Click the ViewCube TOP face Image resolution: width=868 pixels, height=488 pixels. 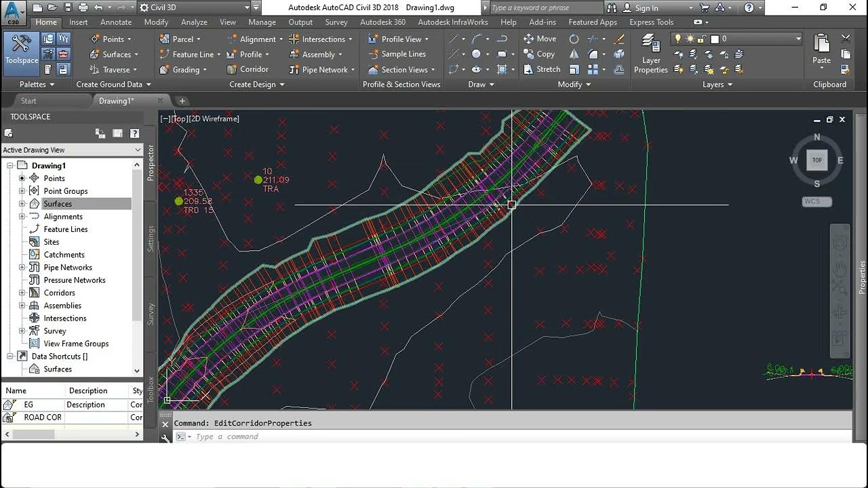coord(816,161)
